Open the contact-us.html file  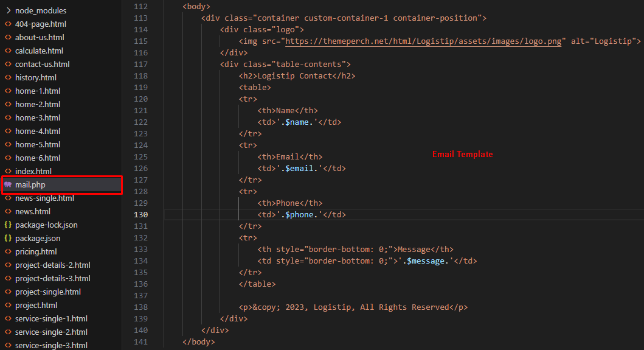point(42,64)
